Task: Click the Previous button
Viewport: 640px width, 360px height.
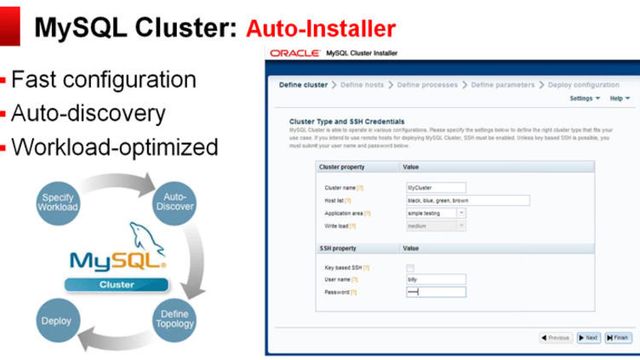Action: [x=556, y=338]
